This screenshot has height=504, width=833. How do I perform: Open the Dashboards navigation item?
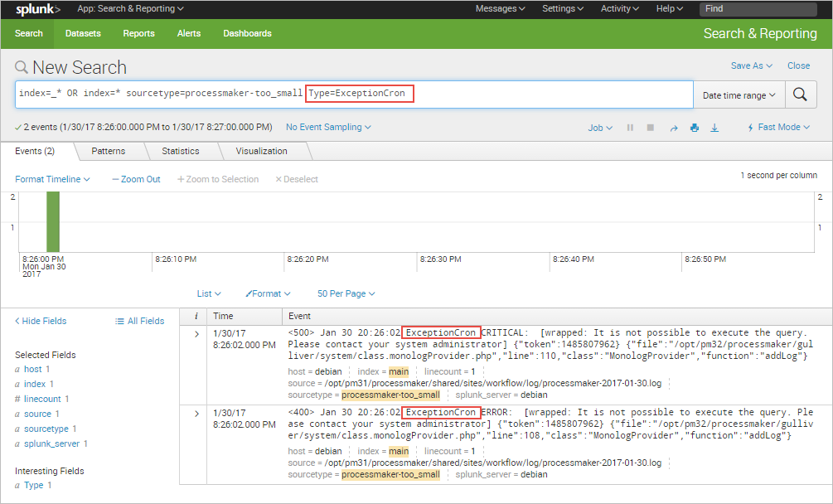(x=247, y=33)
